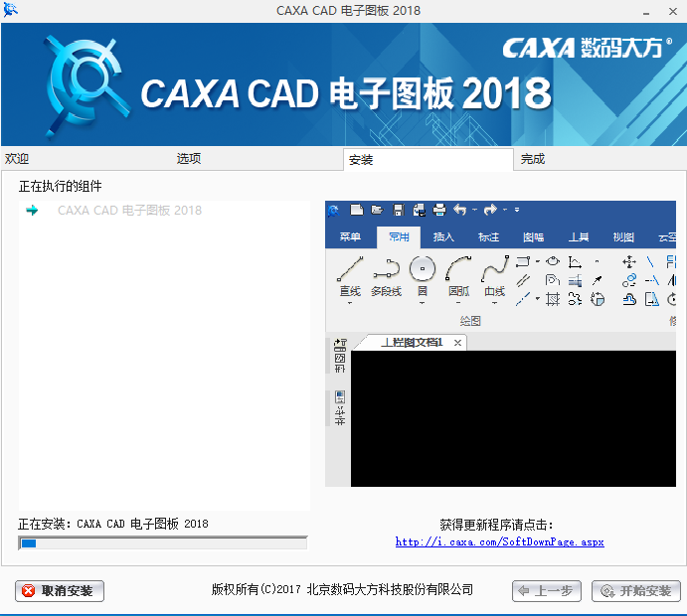Click the CAXA logo button in the preview toolbar
Image resolution: width=687 pixels, height=616 pixels.
tap(334, 211)
